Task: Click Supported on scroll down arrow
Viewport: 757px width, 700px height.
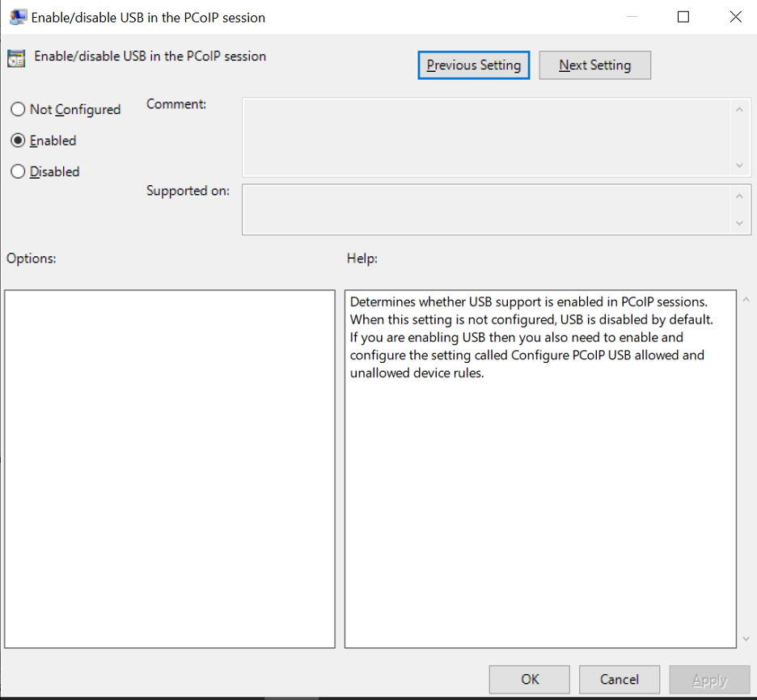Action: 739,223
